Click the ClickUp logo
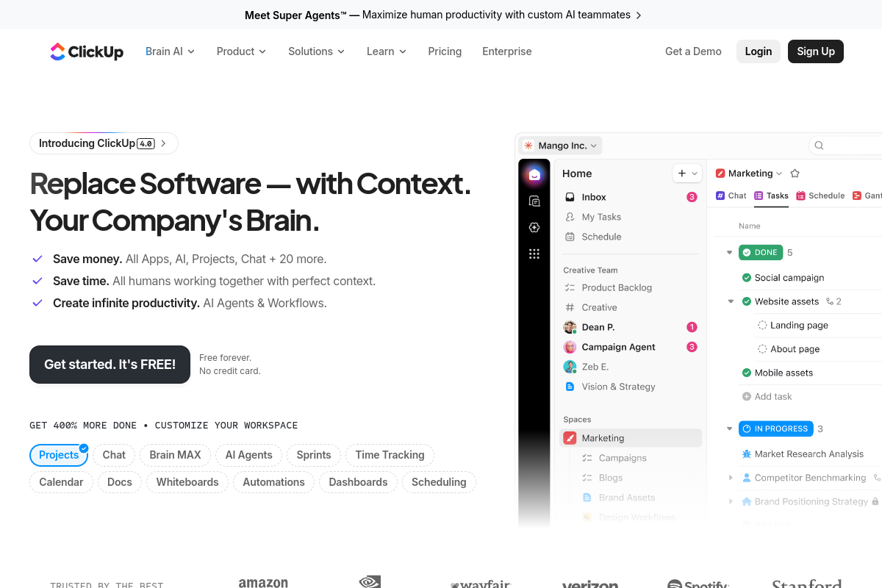The width and height of the screenshot is (882, 588). coord(87,51)
